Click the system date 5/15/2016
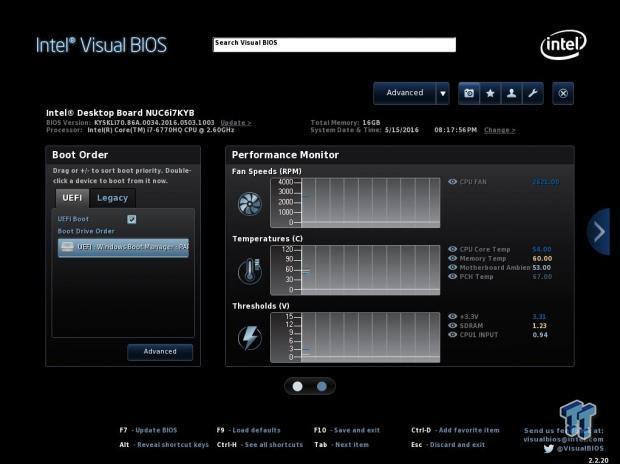The image size is (620, 464). point(402,130)
